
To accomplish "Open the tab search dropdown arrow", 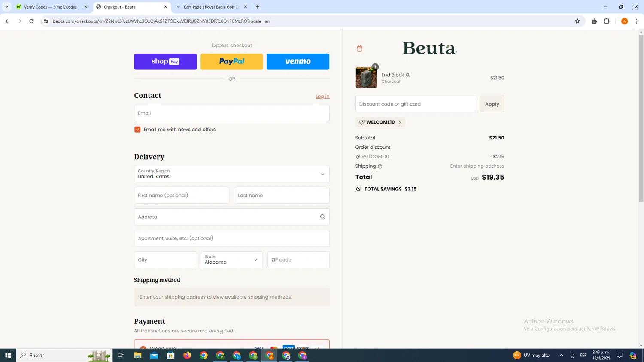I will (6, 7).
